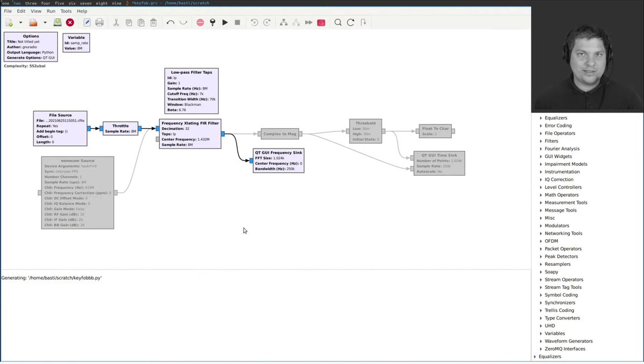The height and width of the screenshot is (364, 644).
Task: Rotate selected block clockwise
Action: tap(267, 23)
